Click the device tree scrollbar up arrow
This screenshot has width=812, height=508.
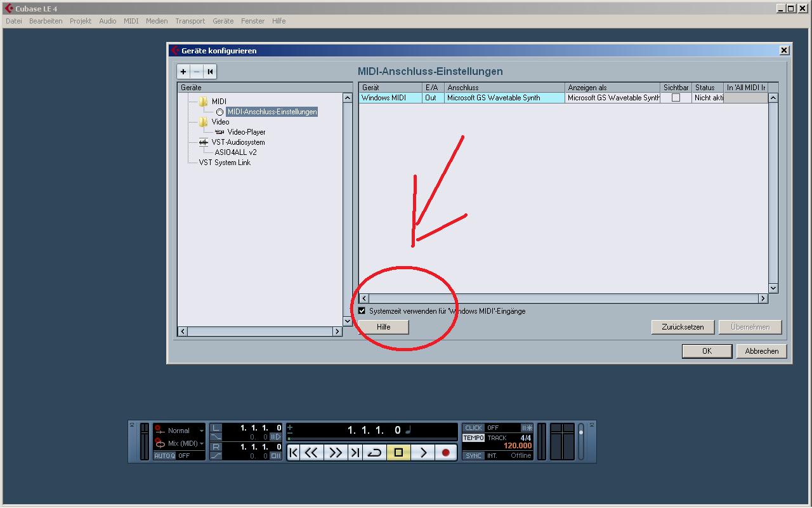click(347, 98)
